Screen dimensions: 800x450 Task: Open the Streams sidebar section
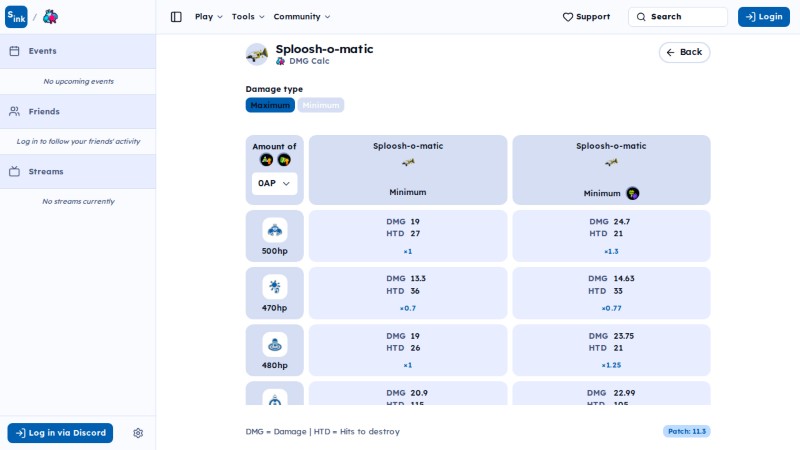[78, 171]
